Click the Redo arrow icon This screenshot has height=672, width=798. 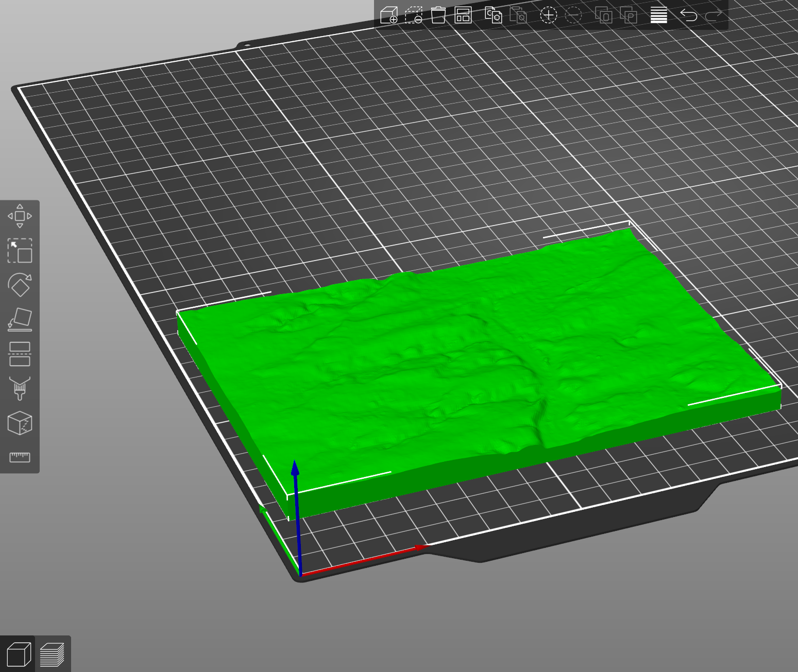click(714, 15)
